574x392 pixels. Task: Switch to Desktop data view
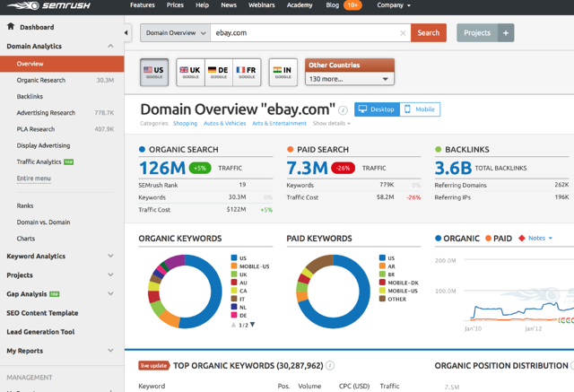[377, 109]
